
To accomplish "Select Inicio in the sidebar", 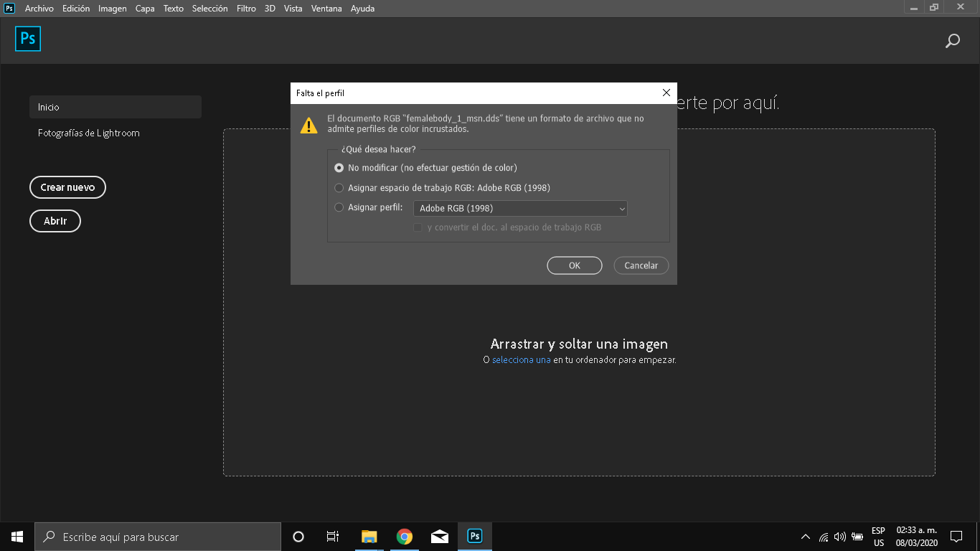I will click(116, 107).
